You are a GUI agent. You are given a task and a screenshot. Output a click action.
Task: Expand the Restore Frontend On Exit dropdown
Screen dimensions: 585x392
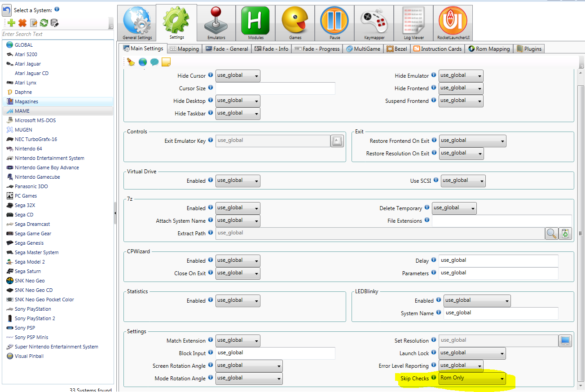(472, 141)
